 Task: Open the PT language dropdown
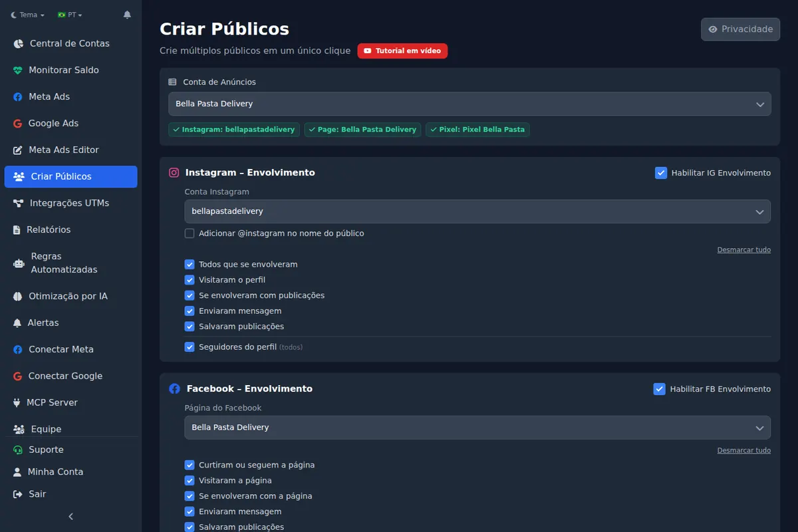click(70, 15)
